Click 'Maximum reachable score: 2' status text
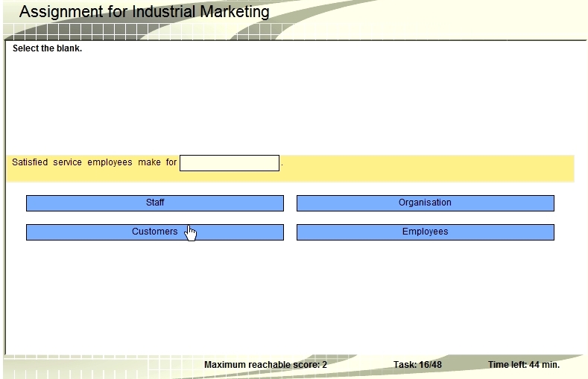 265,365
